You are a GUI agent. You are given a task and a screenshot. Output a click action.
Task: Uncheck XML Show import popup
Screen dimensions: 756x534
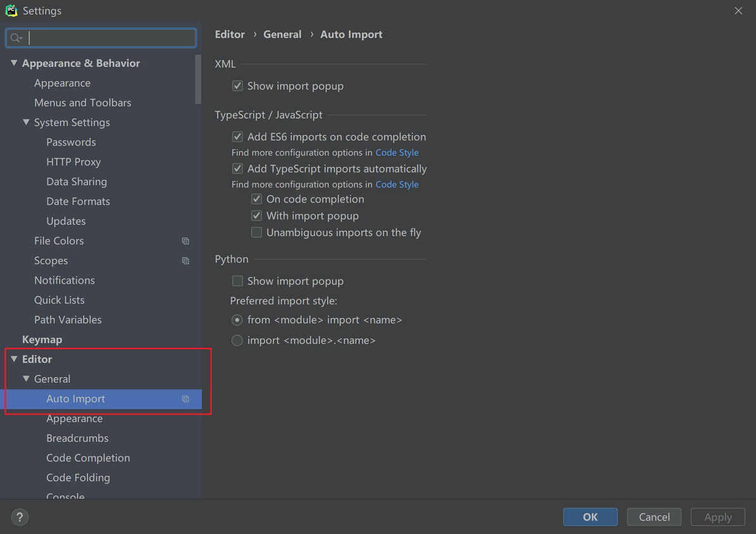coord(238,86)
